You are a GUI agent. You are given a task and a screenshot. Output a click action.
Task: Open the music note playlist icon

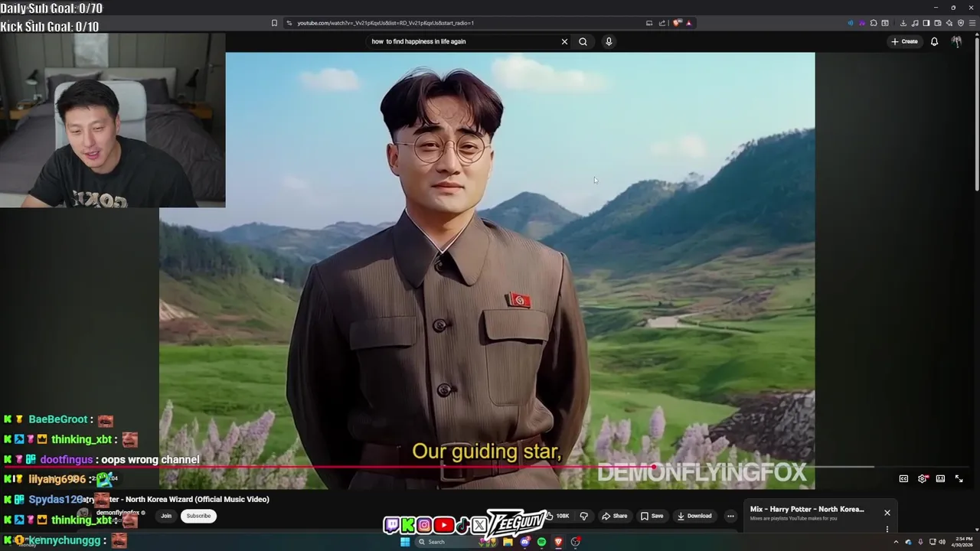(x=915, y=23)
